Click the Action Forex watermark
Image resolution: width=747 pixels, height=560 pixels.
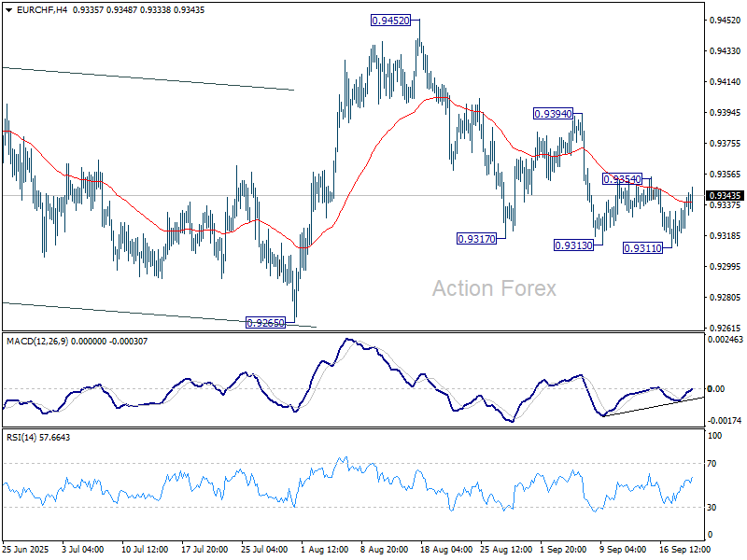494,289
